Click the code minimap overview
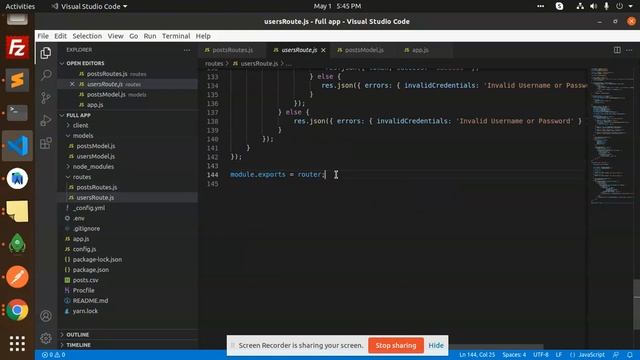640x360 pixels. [x=611, y=135]
